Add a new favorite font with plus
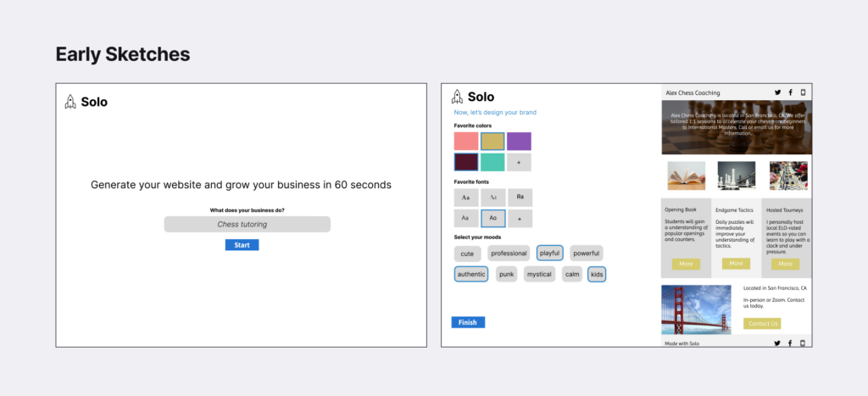The height and width of the screenshot is (396, 868). 520,218
